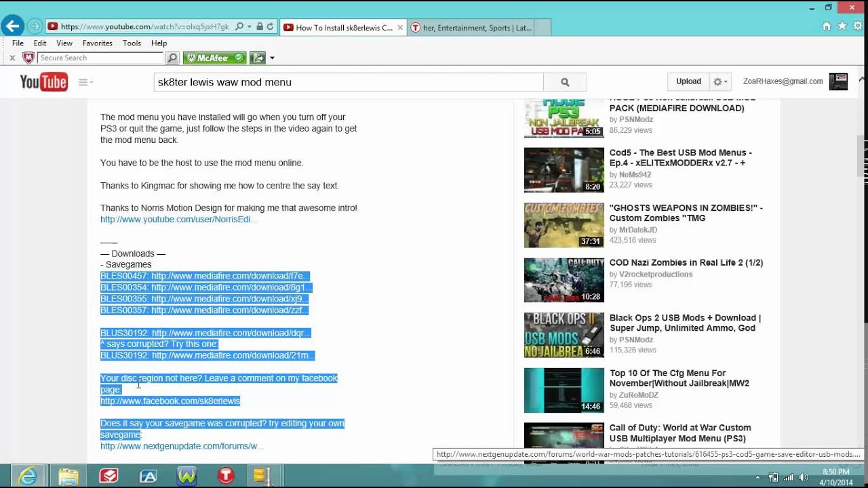Open 'World at War Custom USB Multiplayer' title
This screenshot has width=868, height=488.
coord(680,433)
